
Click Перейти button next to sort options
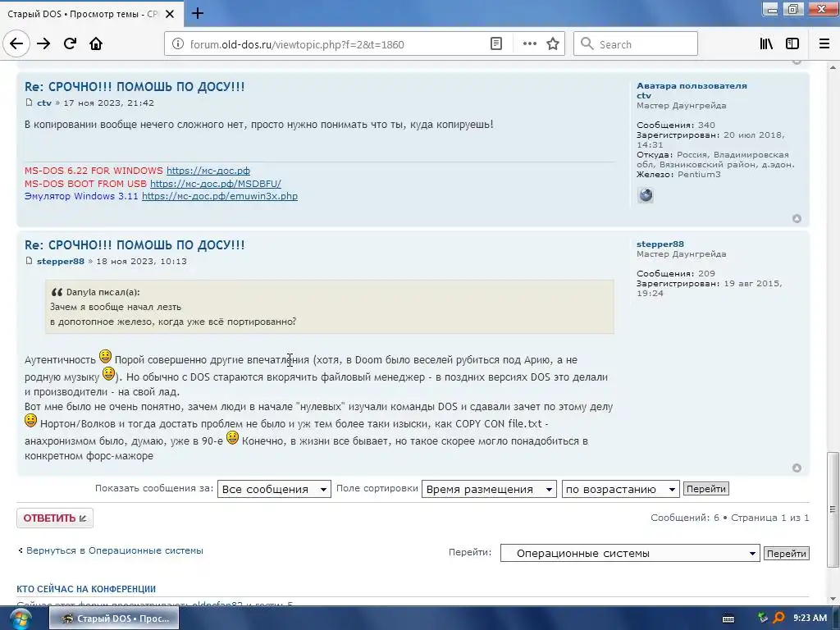tap(705, 489)
